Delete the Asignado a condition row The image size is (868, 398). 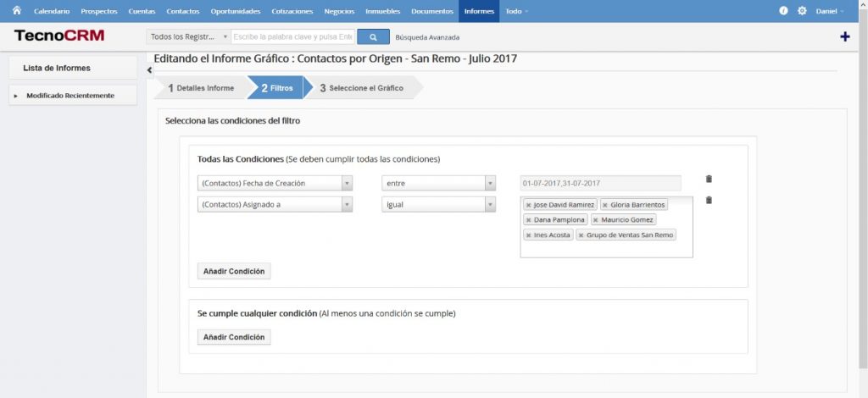[709, 201]
